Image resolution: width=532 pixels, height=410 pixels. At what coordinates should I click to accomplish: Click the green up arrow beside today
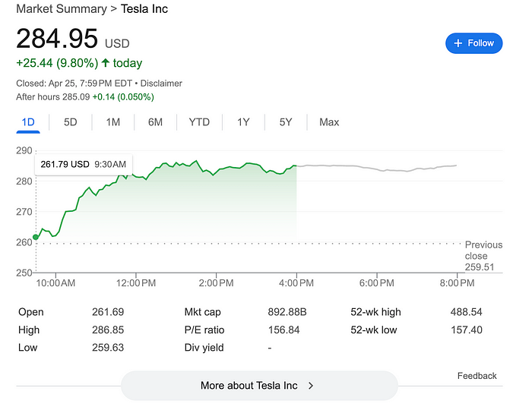click(106, 63)
